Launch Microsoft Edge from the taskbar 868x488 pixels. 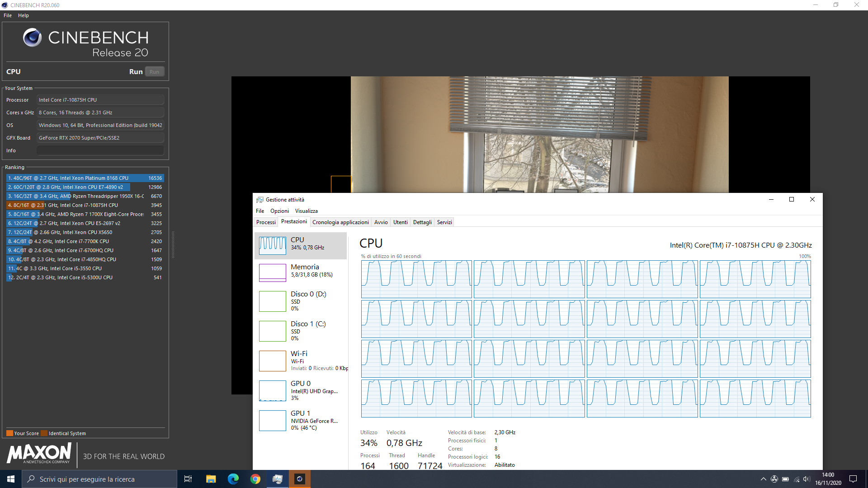[x=233, y=479]
